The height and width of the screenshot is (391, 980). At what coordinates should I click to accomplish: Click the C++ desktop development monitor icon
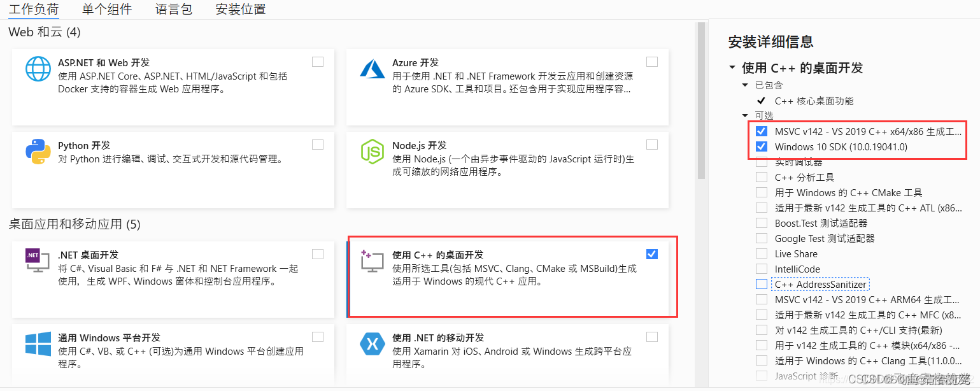click(373, 261)
